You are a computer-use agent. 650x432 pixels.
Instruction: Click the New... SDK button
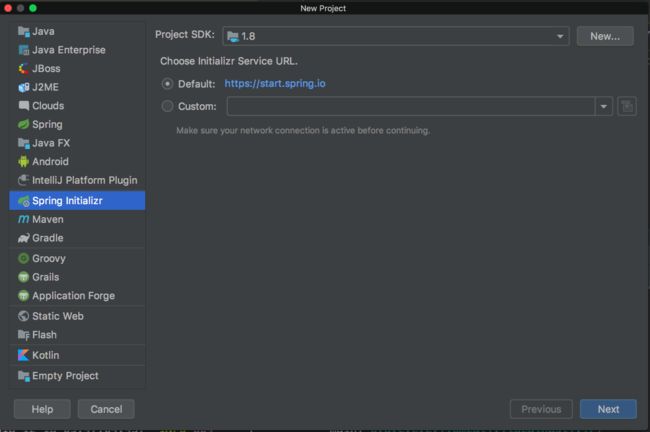click(605, 36)
